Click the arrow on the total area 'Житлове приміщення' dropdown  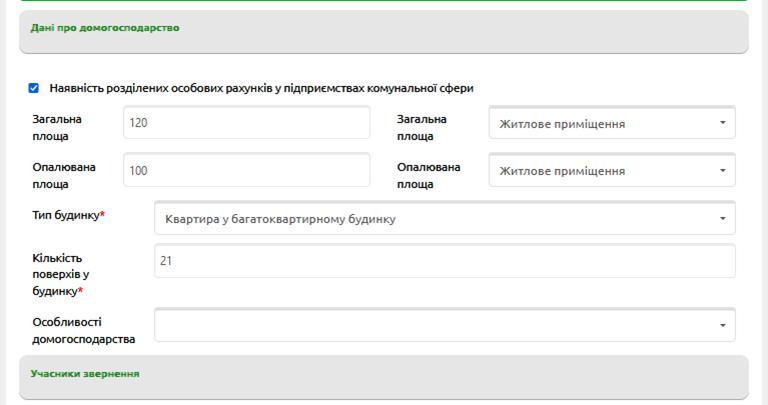722,124
